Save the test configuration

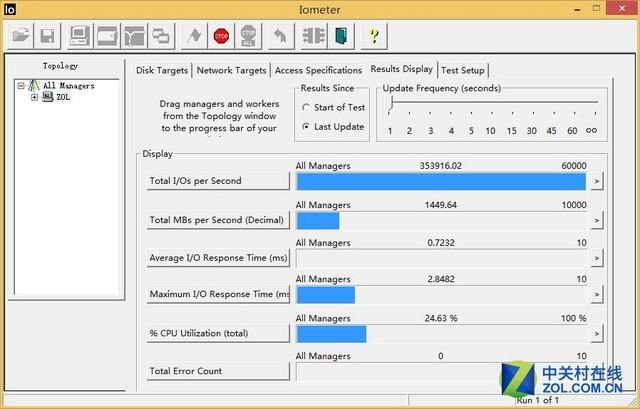click(x=48, y=36)
